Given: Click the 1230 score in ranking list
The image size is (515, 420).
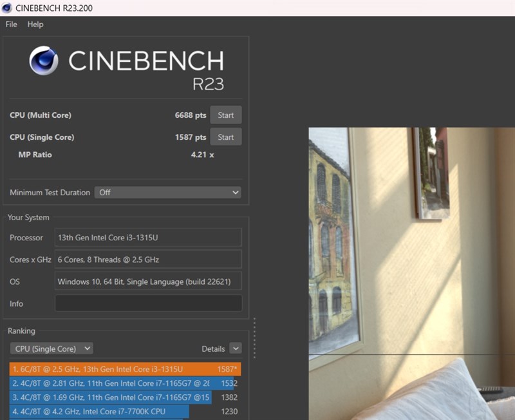Looking at the screenshot, I should click(229, 412).
